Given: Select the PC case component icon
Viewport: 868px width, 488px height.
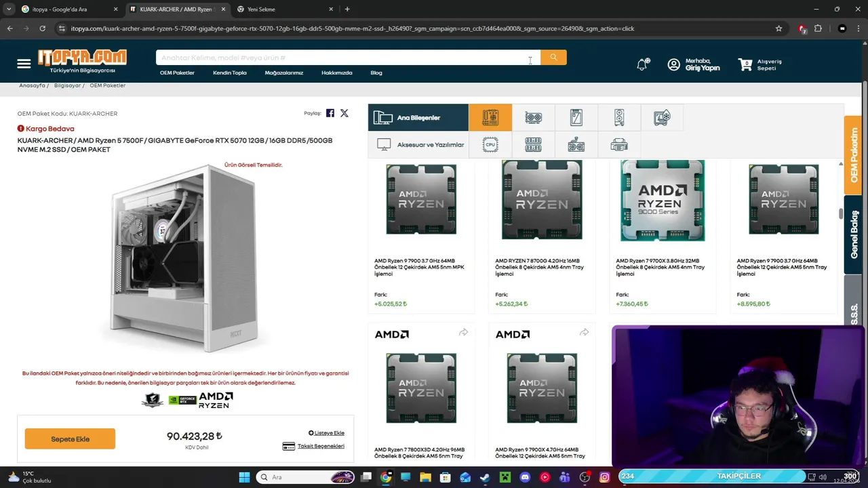Looking at the screenshot, I should (619, 117).
